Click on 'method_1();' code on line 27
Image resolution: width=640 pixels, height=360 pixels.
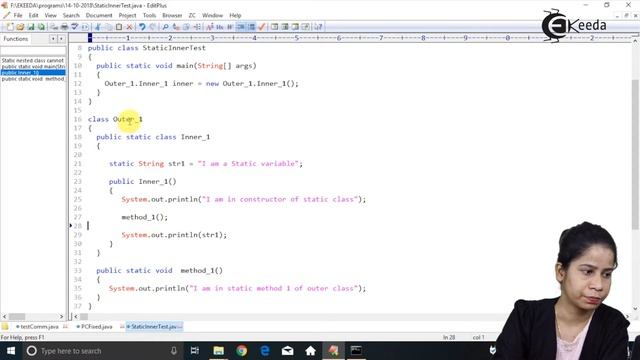(x=144, y=217)
